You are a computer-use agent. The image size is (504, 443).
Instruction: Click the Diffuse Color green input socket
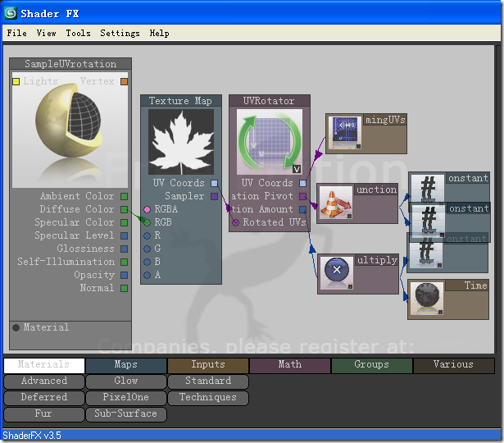click(x=124, y=209)
